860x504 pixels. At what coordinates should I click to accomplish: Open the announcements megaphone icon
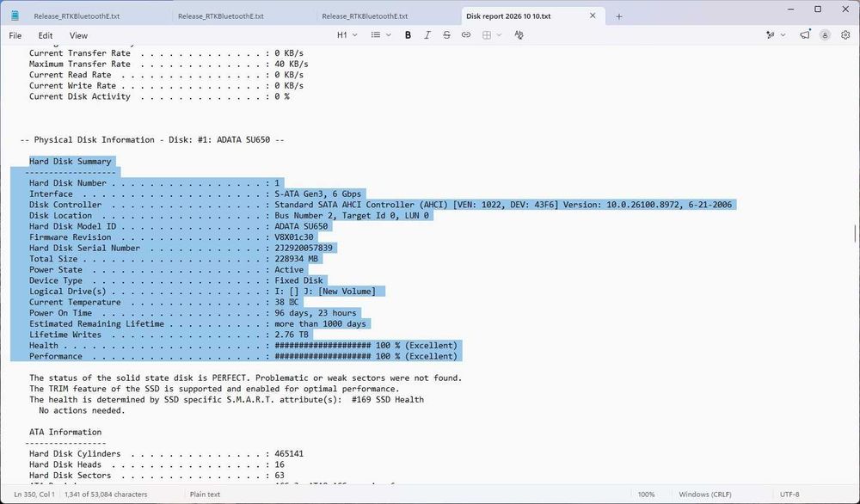805,35
